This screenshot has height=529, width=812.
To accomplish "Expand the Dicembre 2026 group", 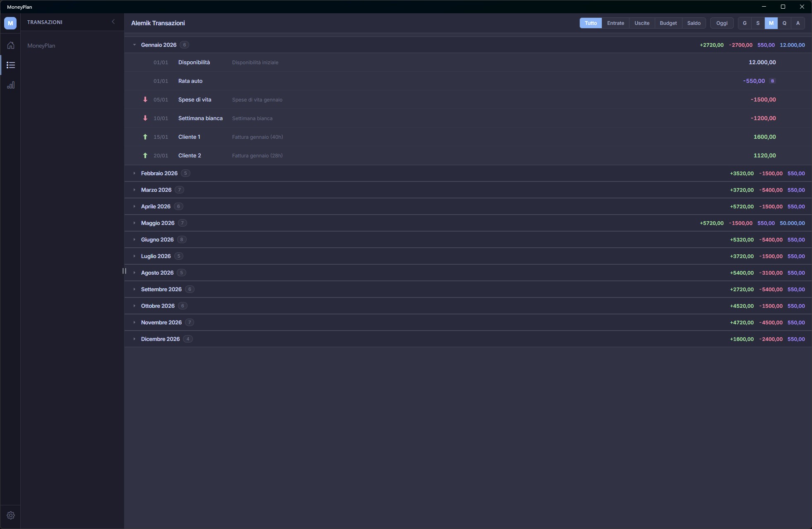I will coord(135,339).
